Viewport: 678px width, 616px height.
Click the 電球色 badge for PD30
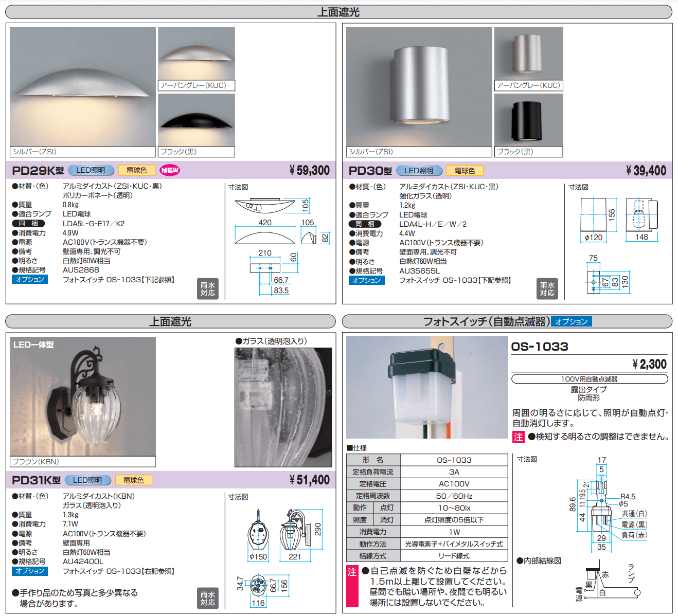coord(465,171)
